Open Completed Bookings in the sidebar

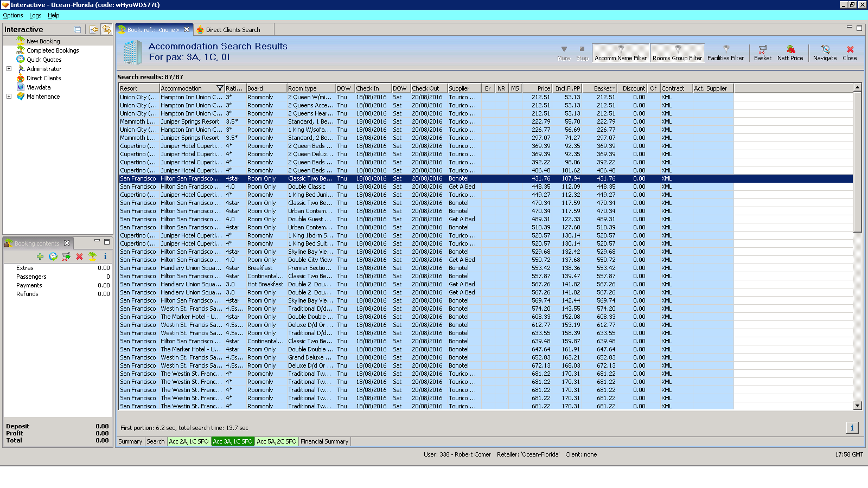[53, 50]
